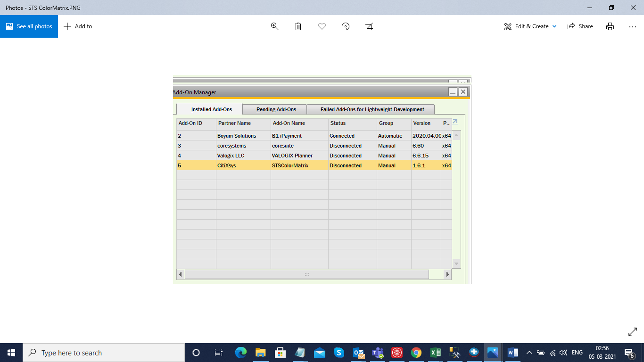The image size is (644, 362).
Task: Click Add to button
Action: point(78,26)
